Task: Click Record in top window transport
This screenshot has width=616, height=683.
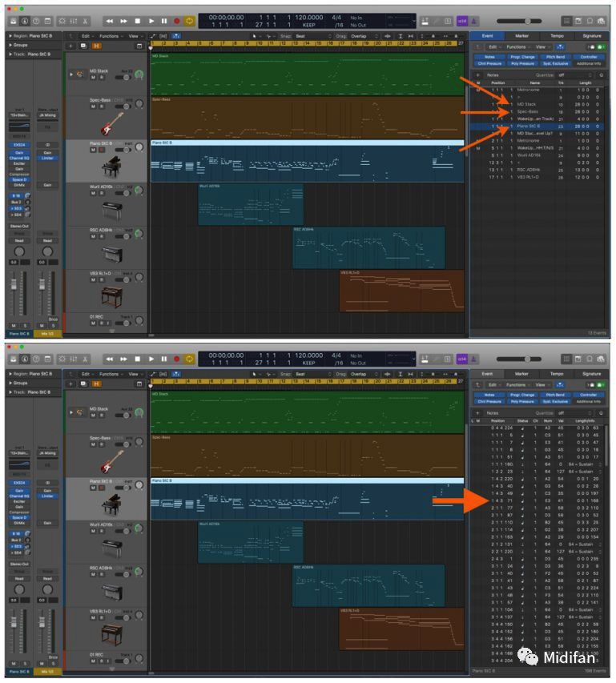Action: coord(177,21)
